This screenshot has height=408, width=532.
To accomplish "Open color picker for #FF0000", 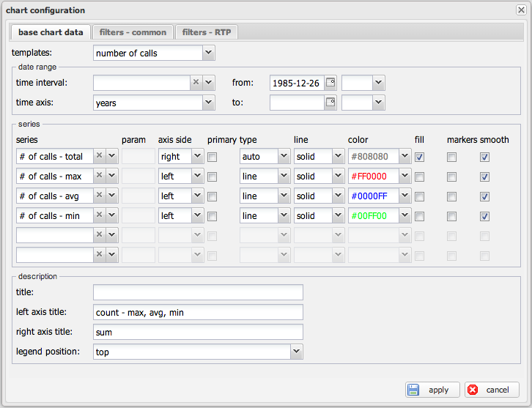I will [x=405, y=176].
